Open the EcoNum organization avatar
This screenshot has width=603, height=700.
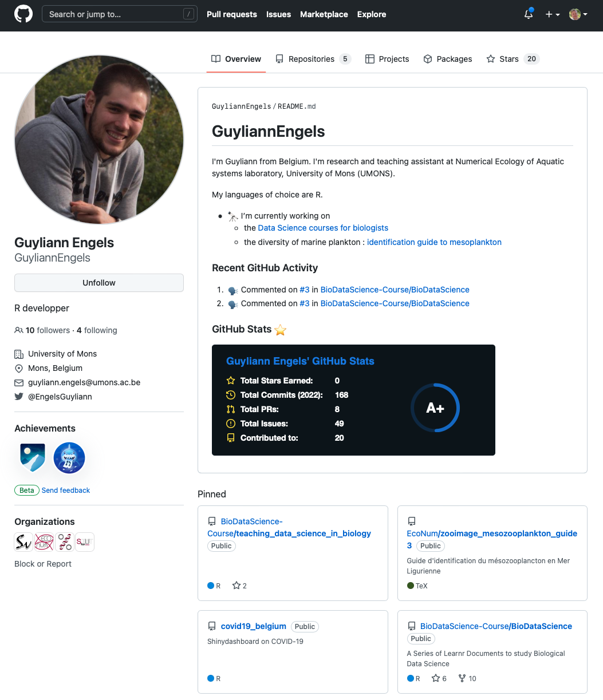click(x=44, y=542)
